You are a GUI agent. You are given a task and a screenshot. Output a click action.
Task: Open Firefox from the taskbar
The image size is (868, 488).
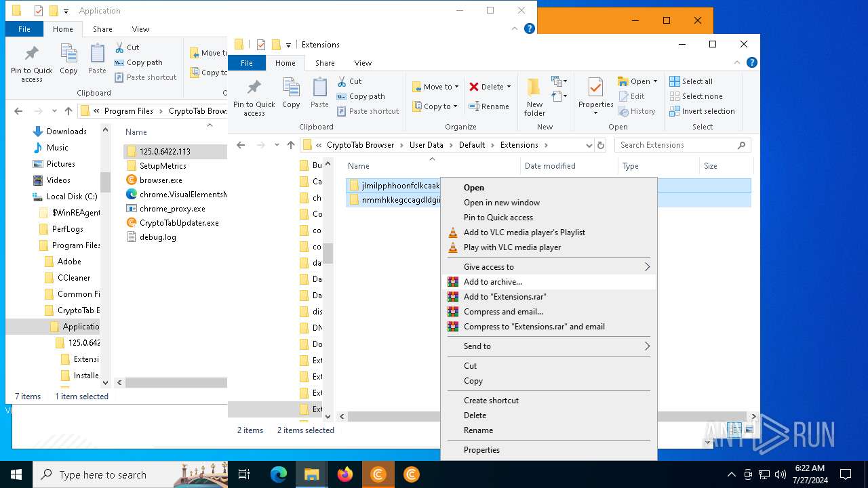click(345, 474)
